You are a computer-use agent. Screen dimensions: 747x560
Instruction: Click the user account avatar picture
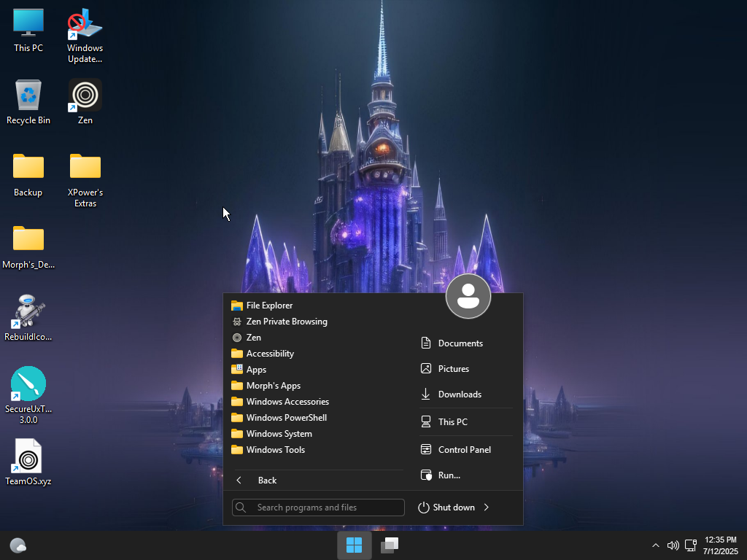point(468,296)
